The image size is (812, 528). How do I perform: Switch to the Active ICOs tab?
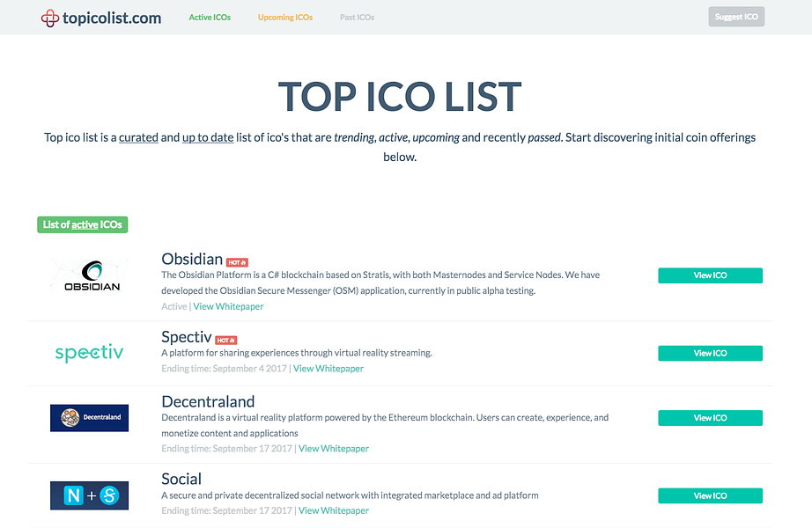tap(210, 17)
